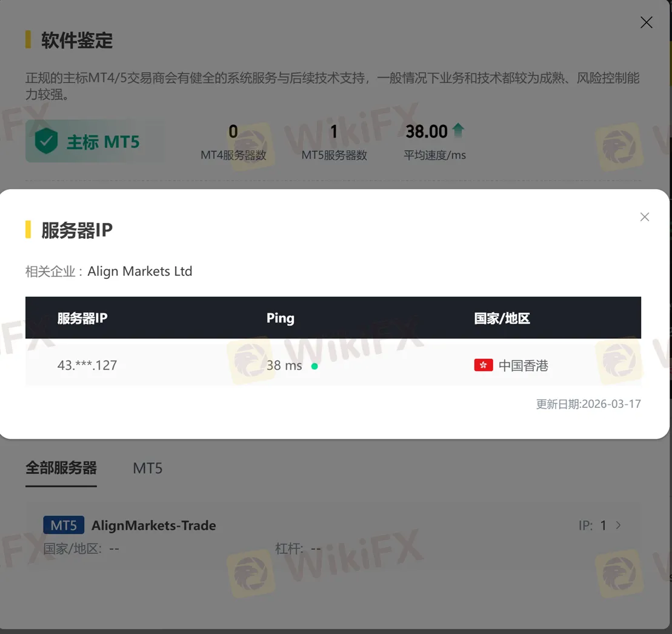The height and width of the screenshot is (634, 672).
Task: Click the green up arrow beside 38.00
Action: 458,130
